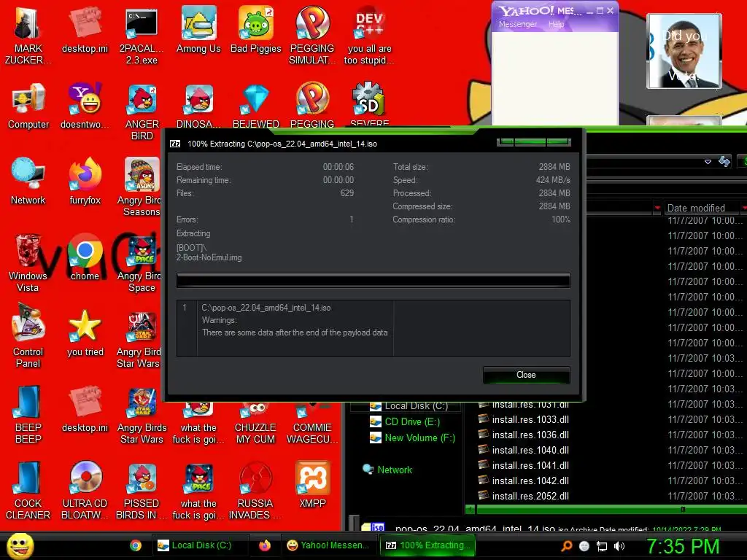Open the Computer desktop icon

28,106
